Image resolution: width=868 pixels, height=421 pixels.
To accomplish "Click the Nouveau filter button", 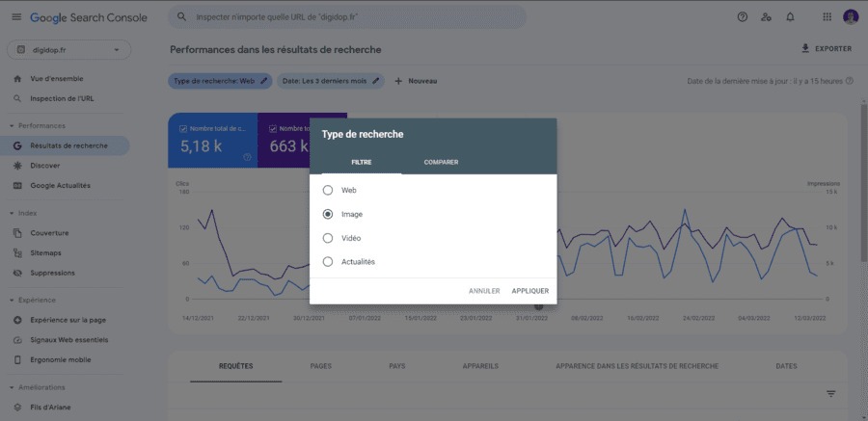I will point(416,81).
